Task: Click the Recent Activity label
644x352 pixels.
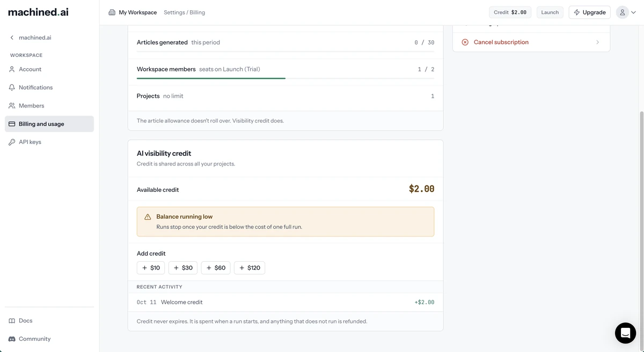Action: tap(160, 287)
